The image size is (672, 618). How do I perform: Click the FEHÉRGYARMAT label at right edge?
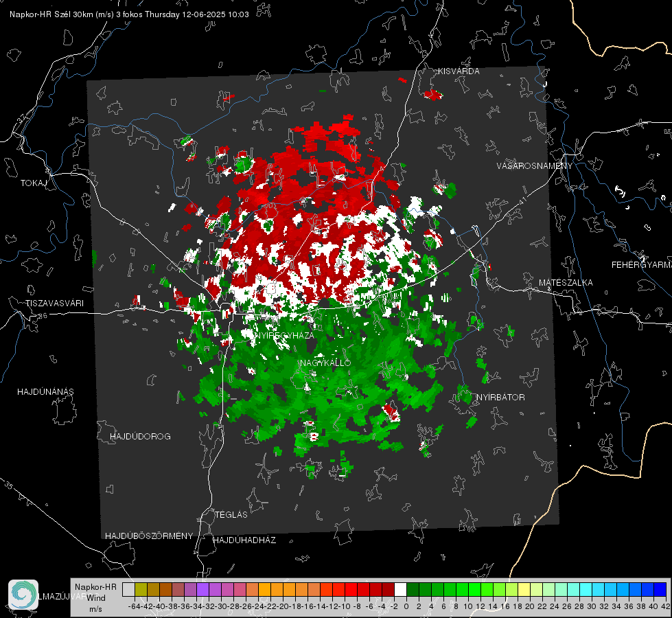click(642, 265)
